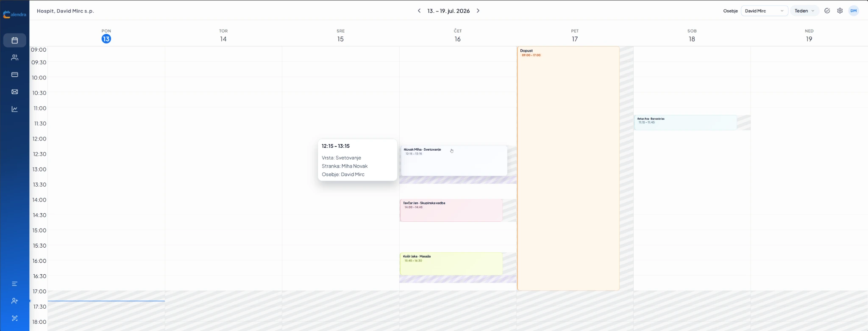Image resolution: width=868 pixels, height=331 pixels.
Task: Open Tavčar Jan Skupinska vadba appointment
Action: click(451, 210)
